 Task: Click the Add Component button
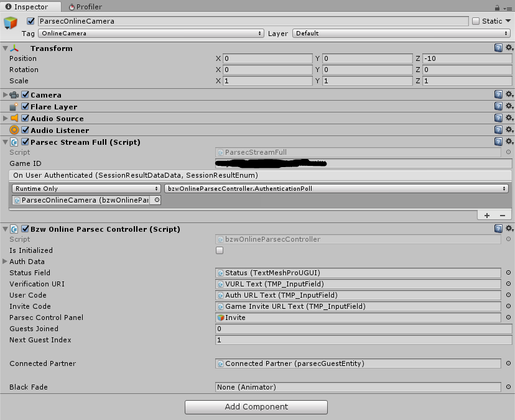click(256, 407)
